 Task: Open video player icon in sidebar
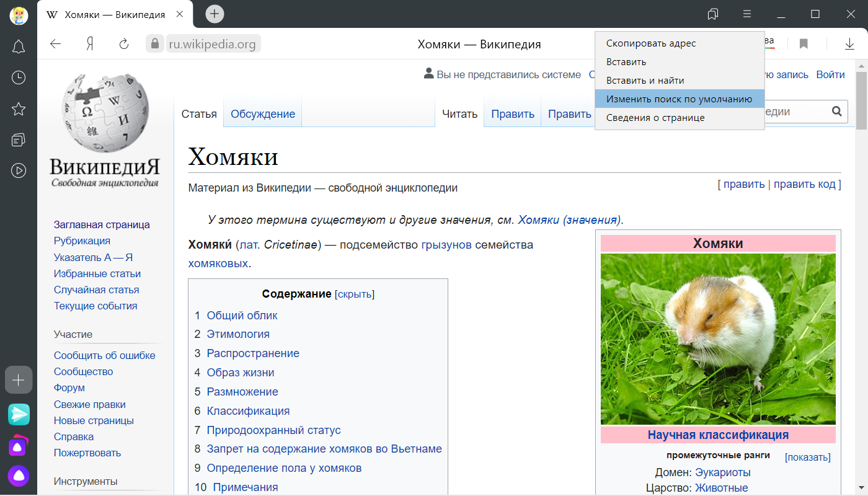click(19, 170)
